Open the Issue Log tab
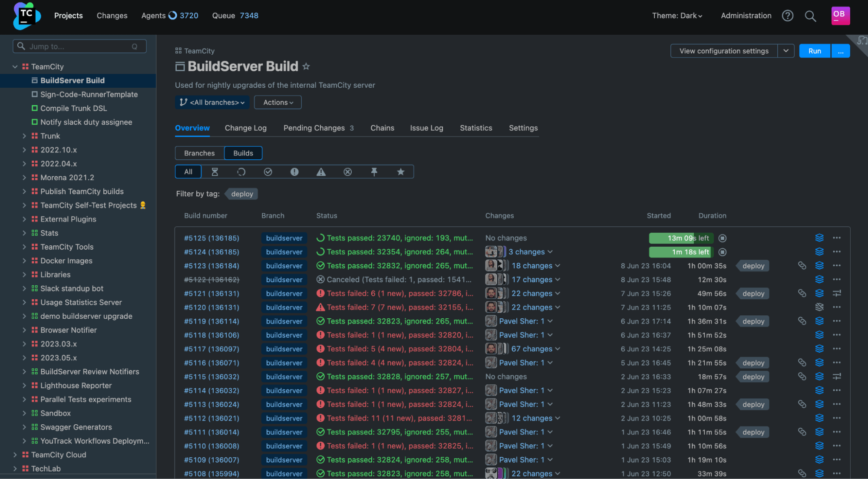Image resolution: width=868 pixels, height=479 pixels. (426, 128)
